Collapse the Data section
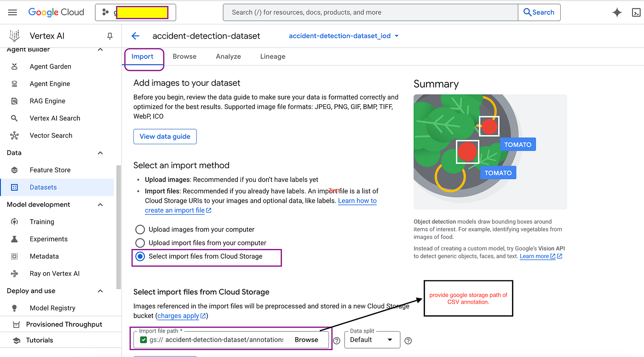The height and width of the screenshot is (357, 644). click(100, 153)
